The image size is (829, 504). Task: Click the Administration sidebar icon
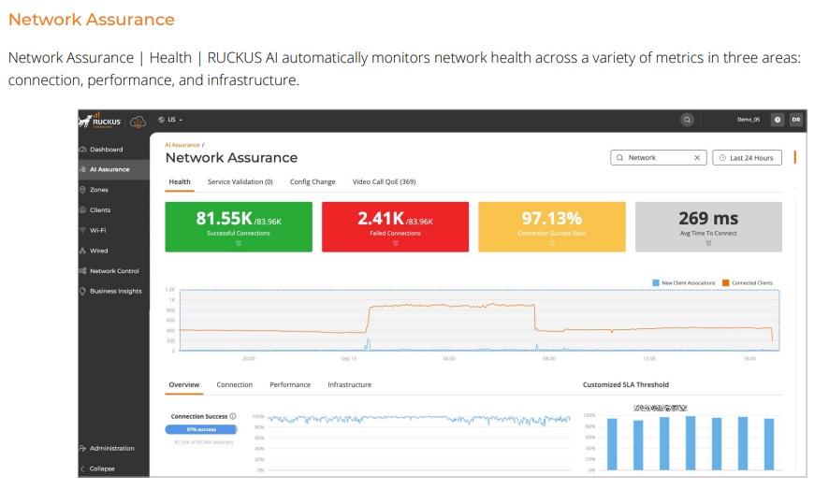[x=82, y=449]
